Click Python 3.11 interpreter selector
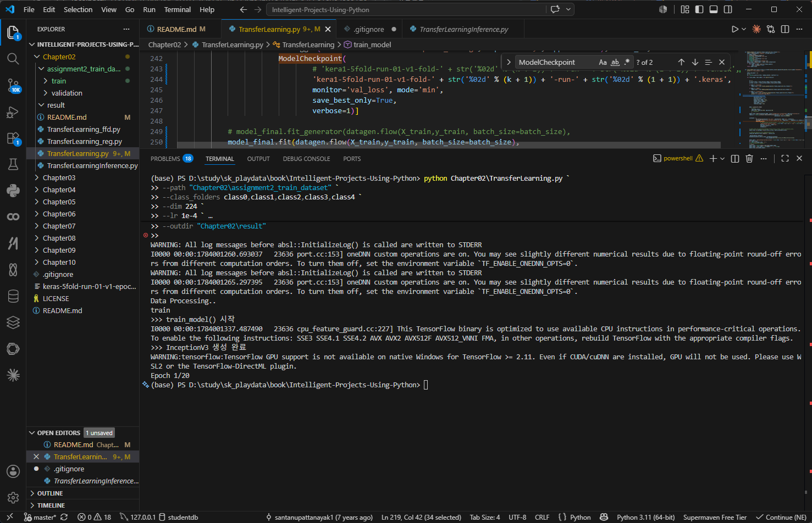812x523 pixels. [x=645, y=517]
